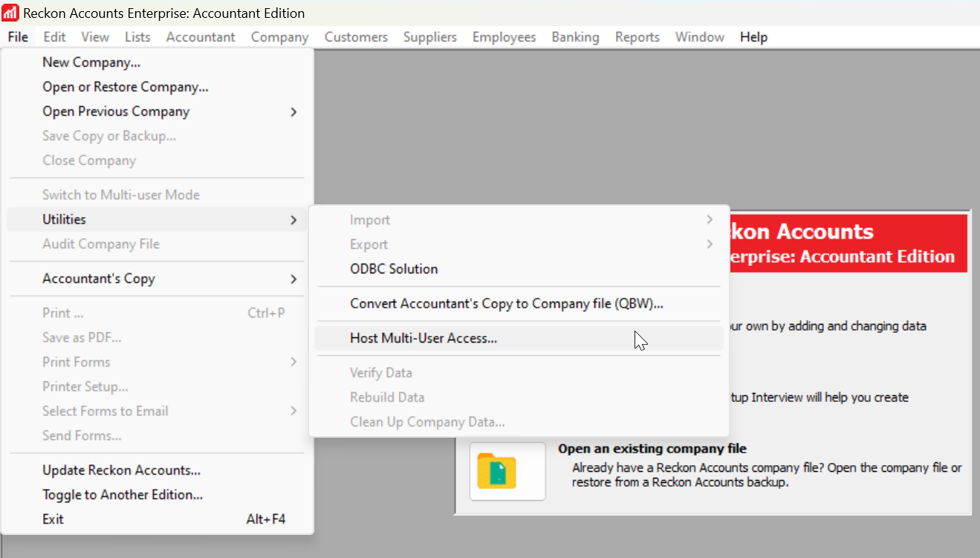Open the Window menu
980x558 pixels.
pyautogui.click(x=700, y=37)
